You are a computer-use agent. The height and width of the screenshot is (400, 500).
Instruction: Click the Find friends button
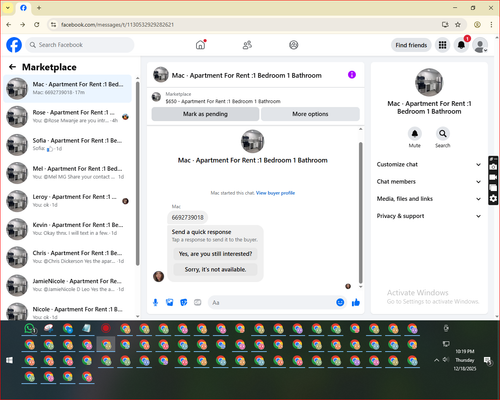point(411,45)
